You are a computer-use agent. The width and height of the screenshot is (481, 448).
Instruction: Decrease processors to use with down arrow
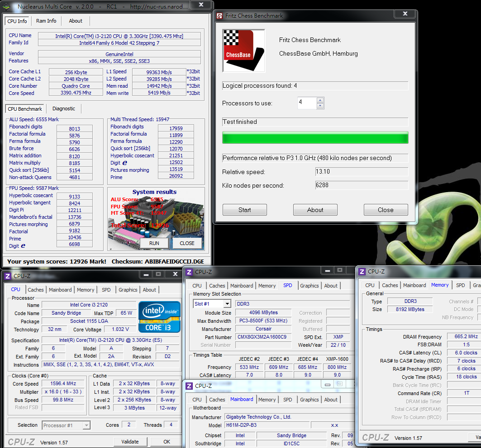coord(320,106)
